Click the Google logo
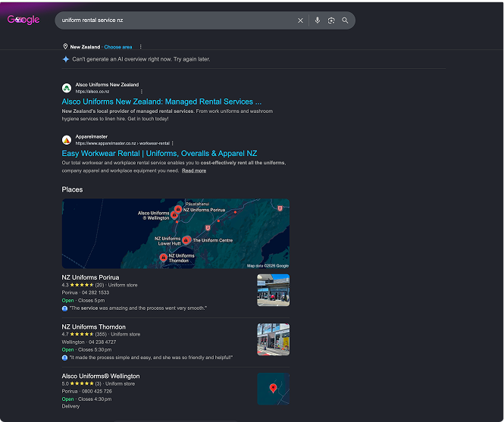The image size is (504, 422). pyautogui.click(x=23, y=20)
